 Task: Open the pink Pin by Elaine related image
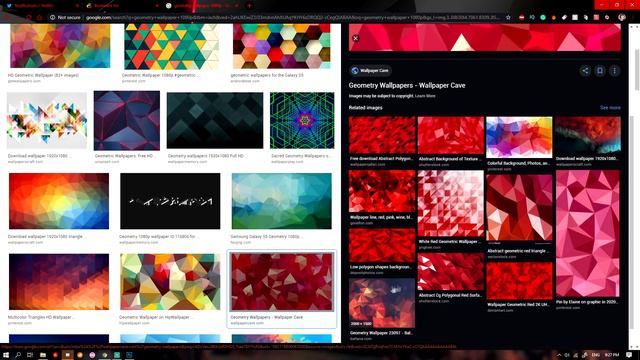pyautogui.click(x=588, y=233)
